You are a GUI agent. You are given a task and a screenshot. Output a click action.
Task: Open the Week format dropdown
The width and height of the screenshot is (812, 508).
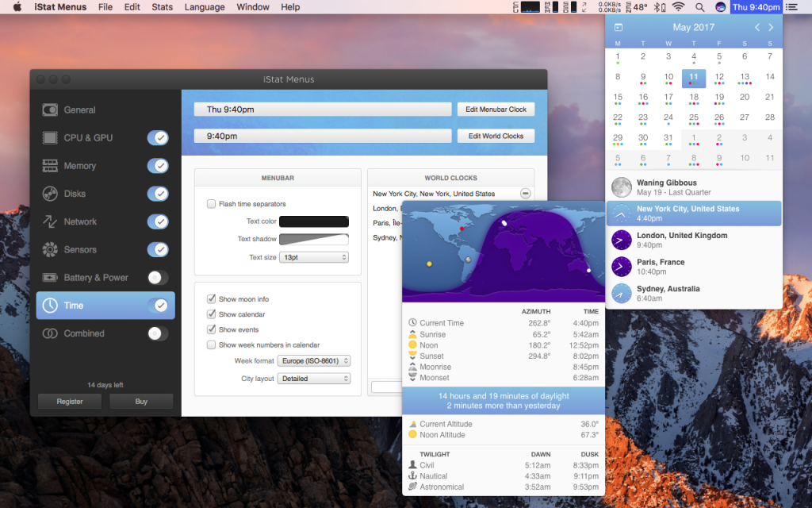click(313, 360)
